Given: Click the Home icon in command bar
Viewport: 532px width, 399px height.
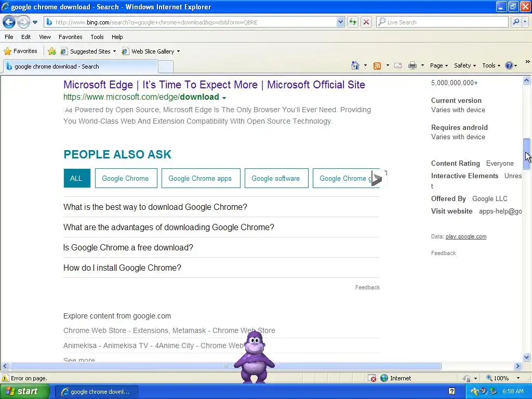Looking at the screenshot, I should pyautogui.click(x=355, y=65).
